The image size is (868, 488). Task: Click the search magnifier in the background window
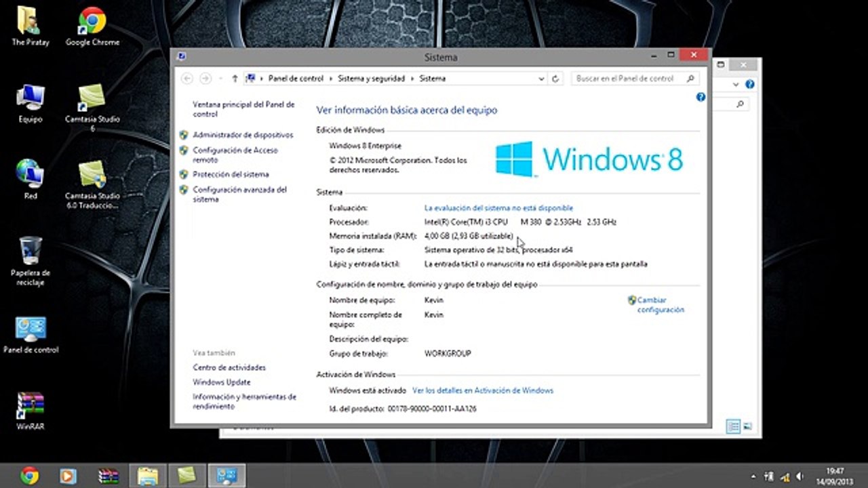point(741,104)
